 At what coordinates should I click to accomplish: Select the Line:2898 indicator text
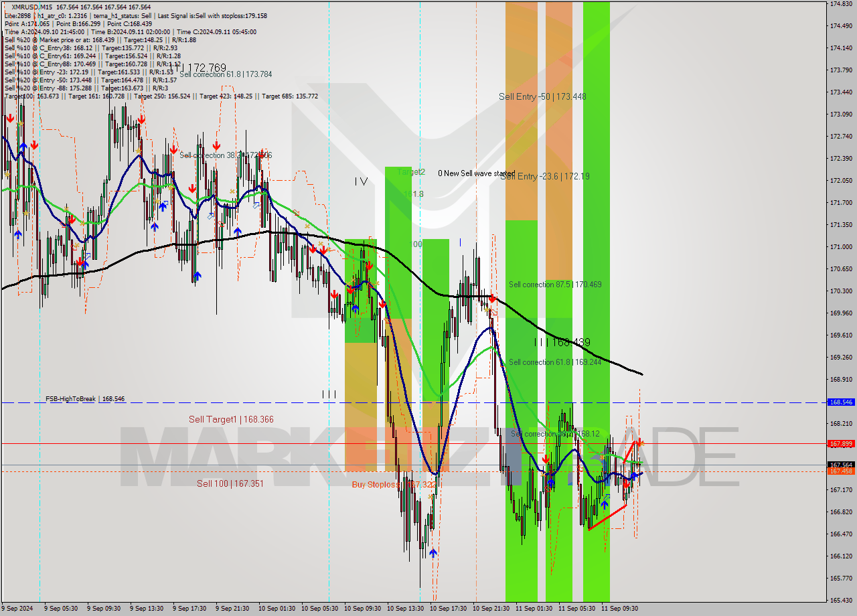17,15
